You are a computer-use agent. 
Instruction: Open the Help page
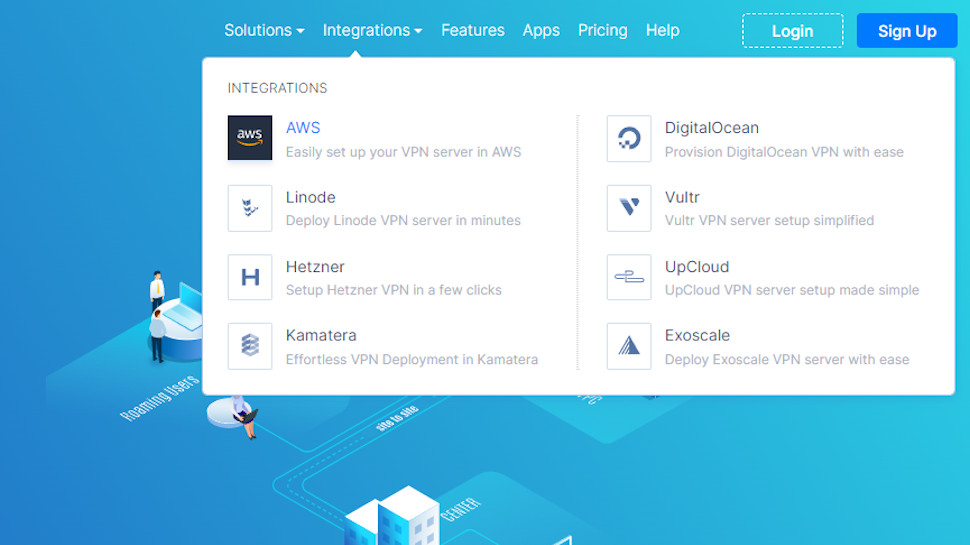coord(663,30)
